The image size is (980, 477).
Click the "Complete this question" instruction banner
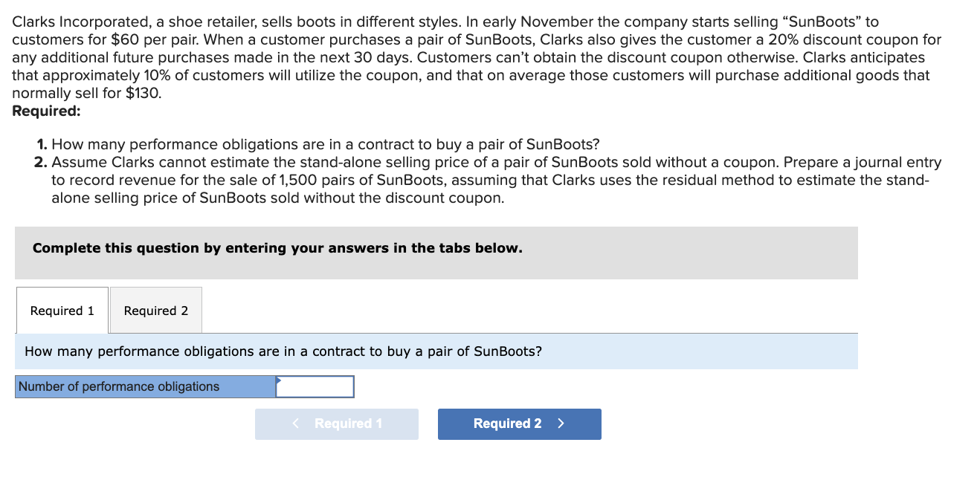coord(436,253)
